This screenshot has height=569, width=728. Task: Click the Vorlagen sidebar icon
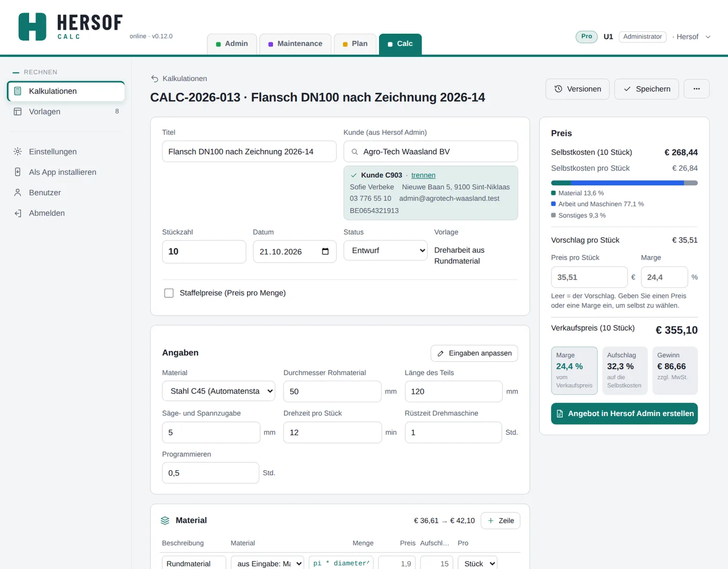(18, 111)
